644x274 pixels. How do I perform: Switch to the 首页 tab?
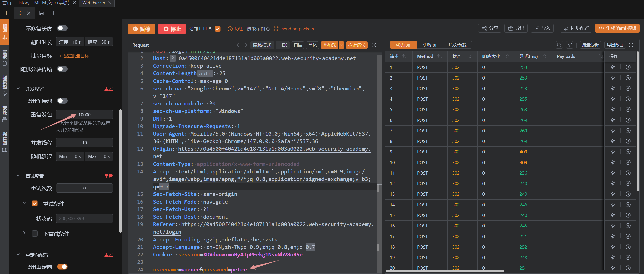[7, 3]
